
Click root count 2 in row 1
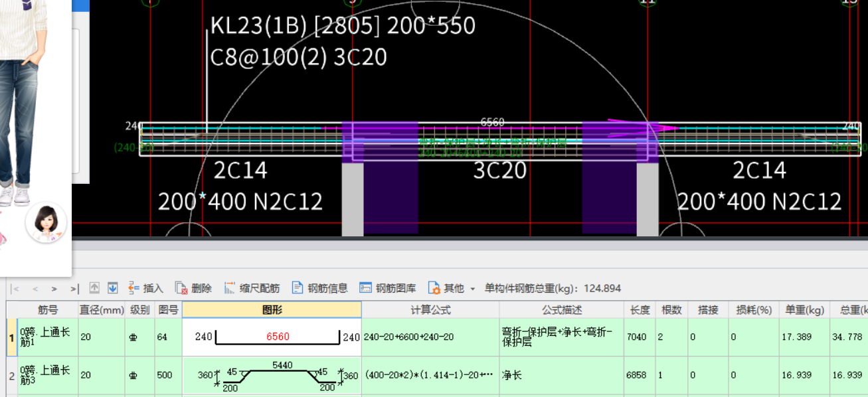[671, 337]
